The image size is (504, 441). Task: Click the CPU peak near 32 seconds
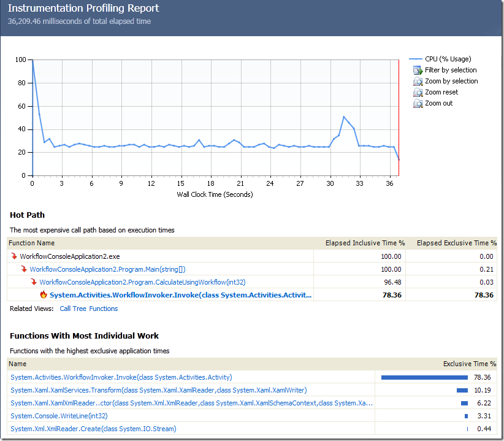pyautogui.click(x=343, y=117)
